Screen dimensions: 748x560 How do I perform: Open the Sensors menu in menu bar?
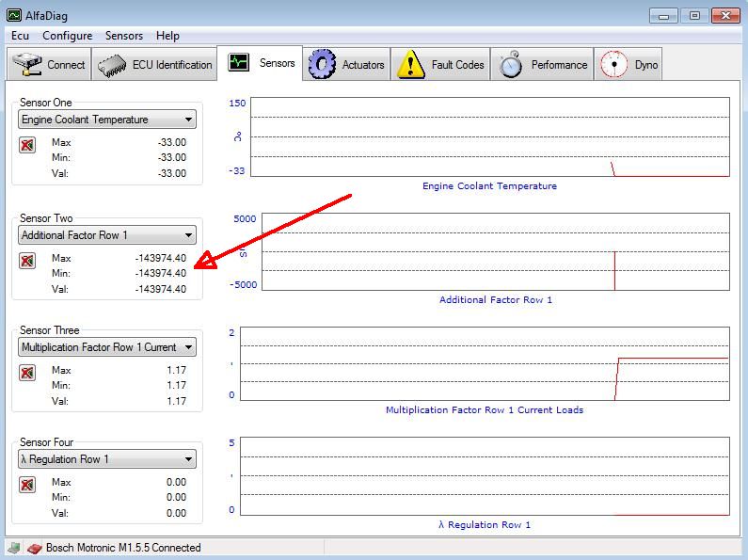(x=123, y=36)
